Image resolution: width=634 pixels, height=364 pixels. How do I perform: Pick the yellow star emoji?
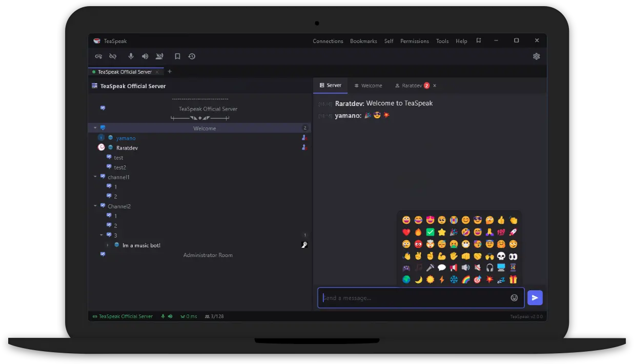[x=442, y=232]
